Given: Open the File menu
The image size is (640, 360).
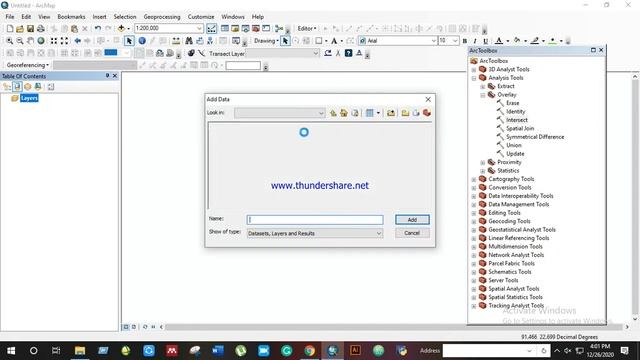Looking at the screenshot, I should pos(10,17).
